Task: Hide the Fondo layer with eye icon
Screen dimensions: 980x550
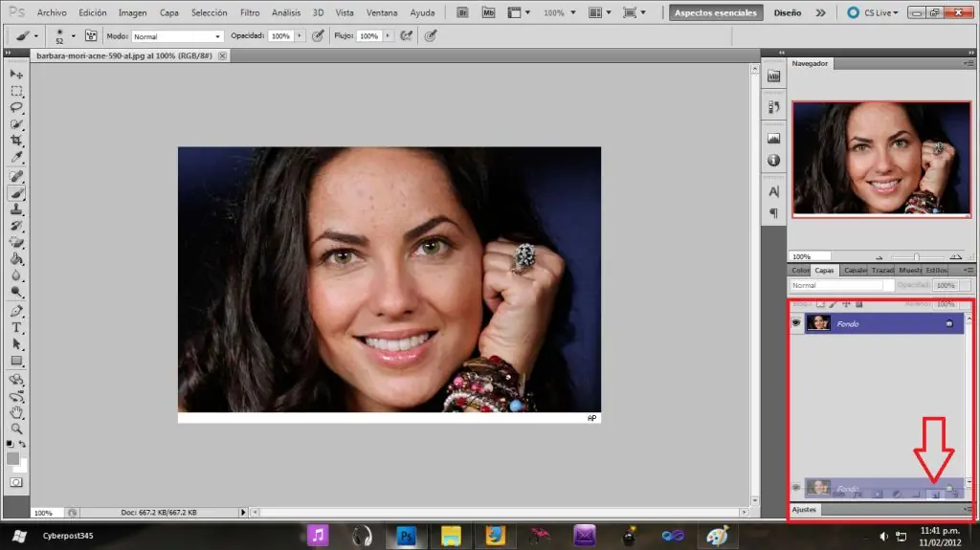Action: pyautogui.click(x=796, y=323)
